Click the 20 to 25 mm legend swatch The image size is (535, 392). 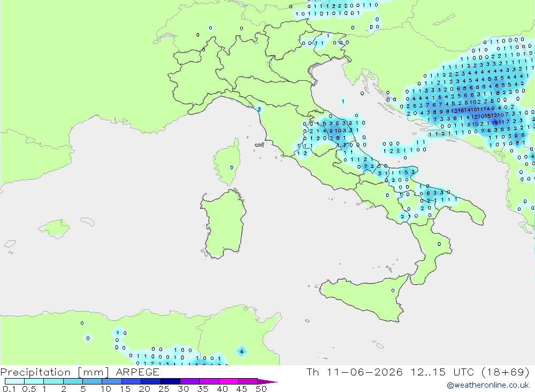(151, 381)
